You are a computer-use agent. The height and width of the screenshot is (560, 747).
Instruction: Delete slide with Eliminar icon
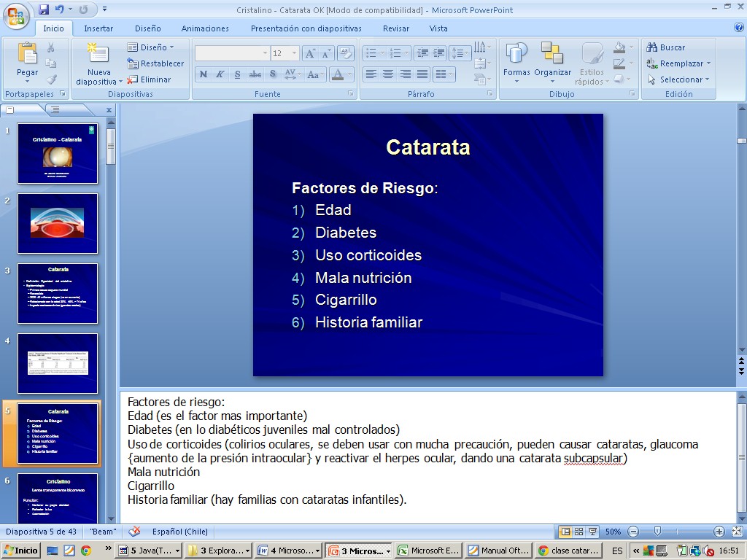(x=150, y=79)
